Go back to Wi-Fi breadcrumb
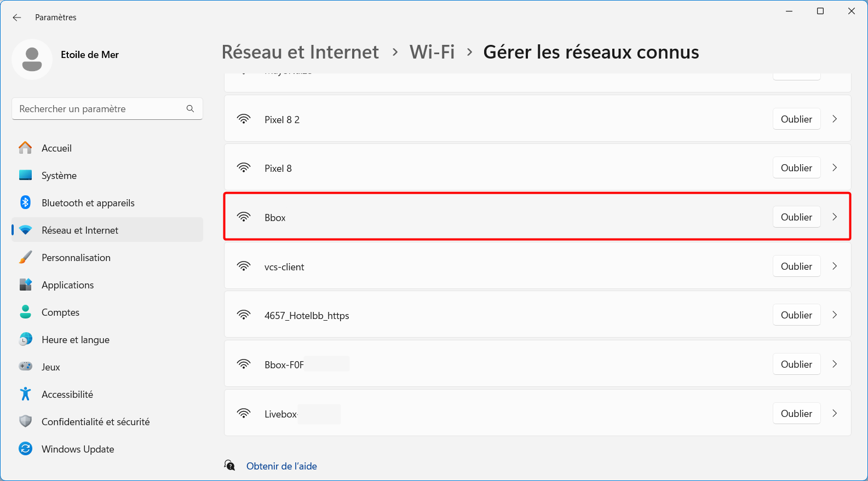 pyautogui.click(x=432, y=52)
